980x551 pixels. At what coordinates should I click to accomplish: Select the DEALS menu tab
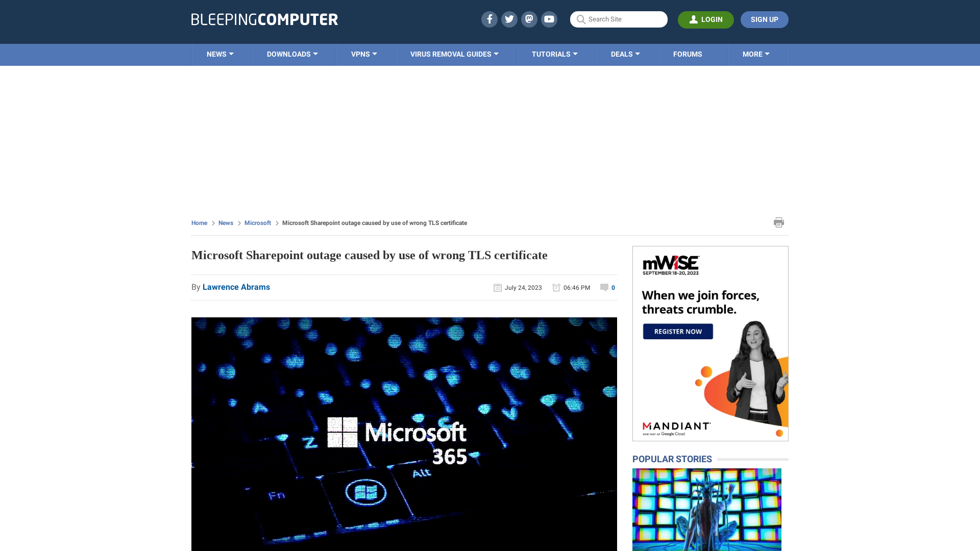pos(625,55)
